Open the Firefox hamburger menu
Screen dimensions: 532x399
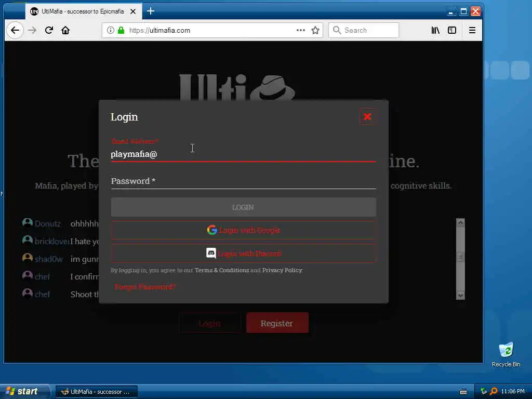tap(472, 31)
